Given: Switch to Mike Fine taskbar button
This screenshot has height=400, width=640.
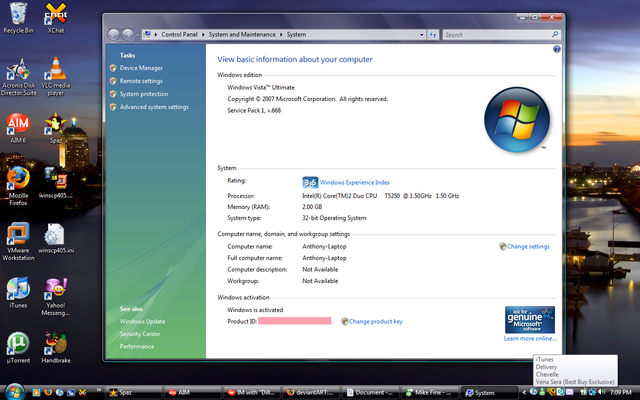Looking at the screenshot, I should [429, 393].
